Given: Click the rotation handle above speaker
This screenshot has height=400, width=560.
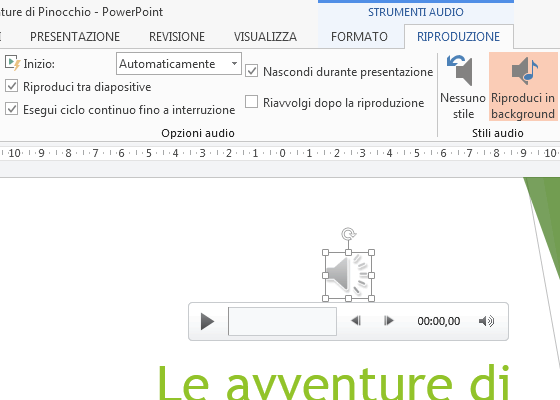Looking at the screenshot, I should 349,234.
